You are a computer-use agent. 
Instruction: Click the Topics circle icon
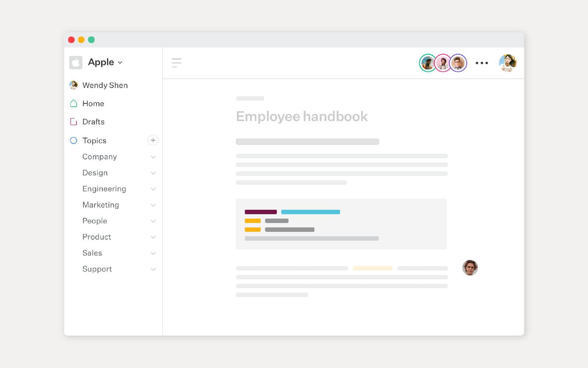74,141
